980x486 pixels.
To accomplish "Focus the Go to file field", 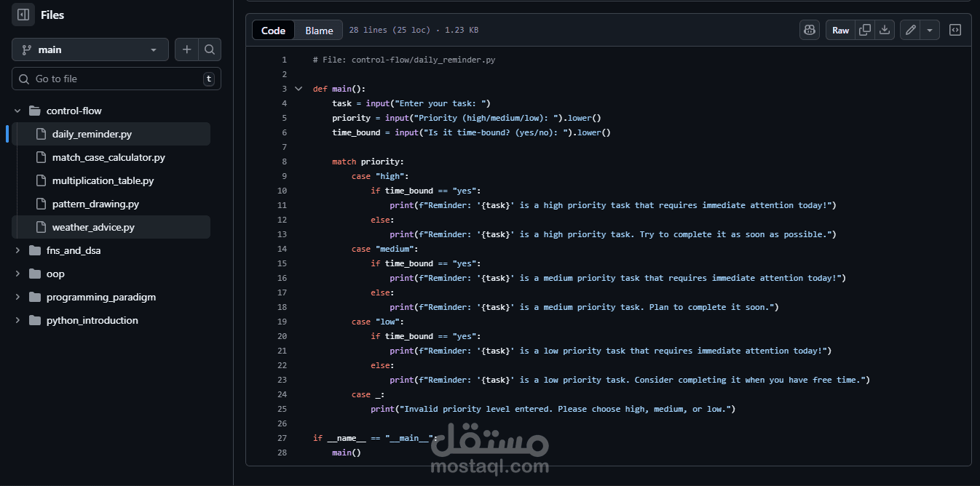I will (x=116, y=79).
